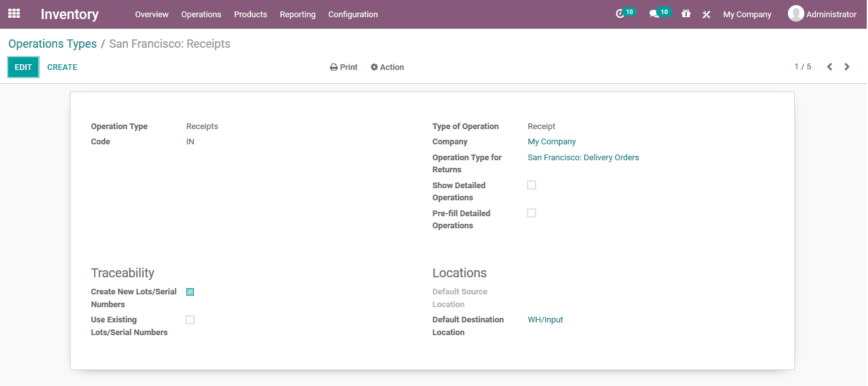This screenshot has height=386, width=868.
Task: Open unread messages via the chat icon
Action: 656,13
